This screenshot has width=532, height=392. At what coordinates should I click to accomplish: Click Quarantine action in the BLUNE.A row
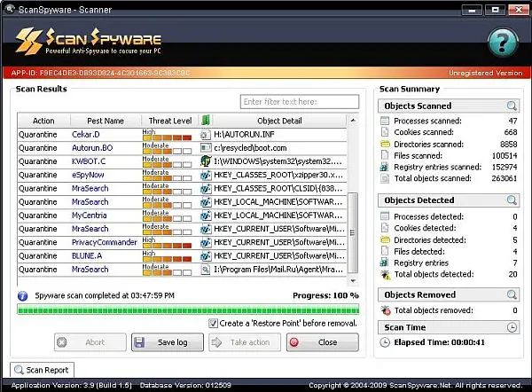(38, 256)
